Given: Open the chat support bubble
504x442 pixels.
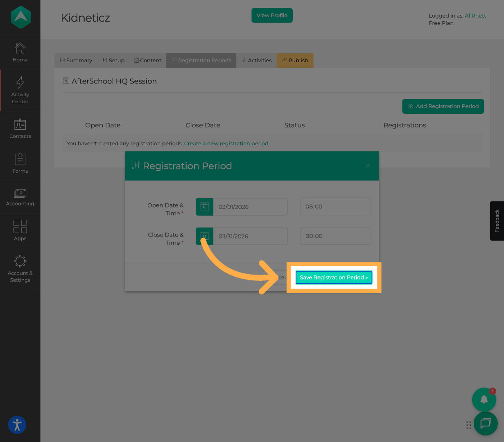Looking at the screenshot, I should tap(486, 423).
